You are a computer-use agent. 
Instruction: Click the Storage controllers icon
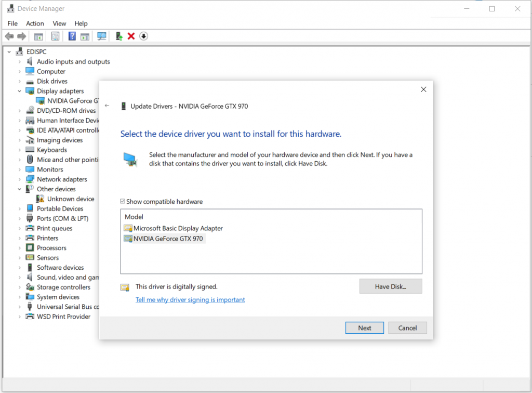coord(30,287)
